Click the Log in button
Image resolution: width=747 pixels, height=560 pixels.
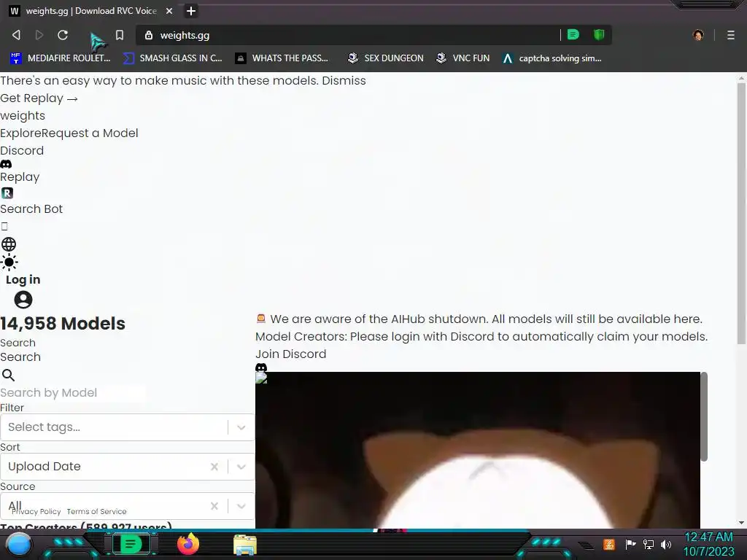(x=23, y=279)
